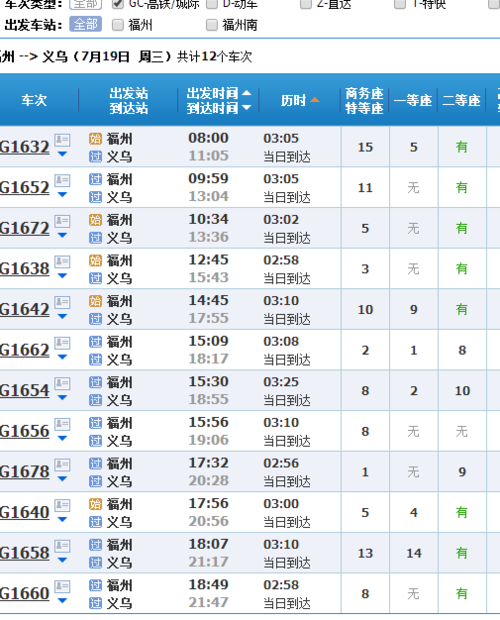Open ID card icon for train G1656
The width and height of the screenshot is (500, 620).
[62, 424]
